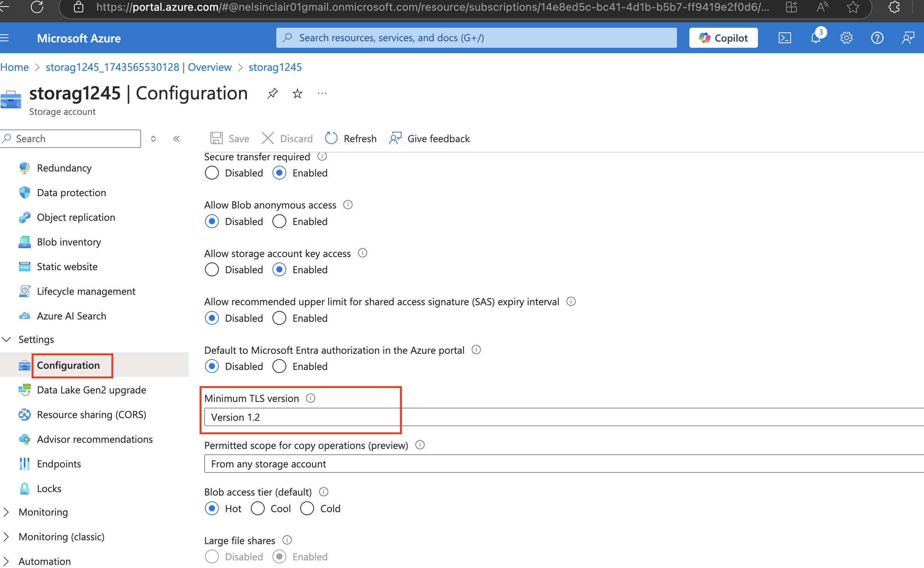This screenshot has height=568, width=924.
Task: Open Object replication in sidebar
Action: click(76, 217)
